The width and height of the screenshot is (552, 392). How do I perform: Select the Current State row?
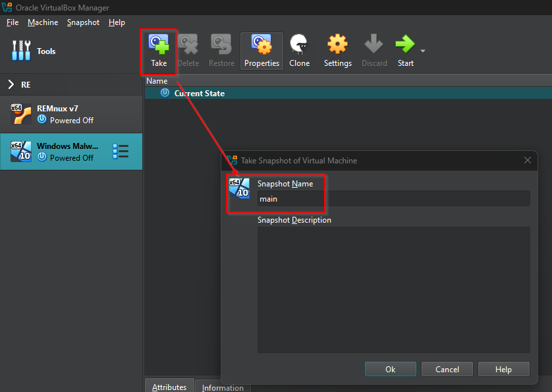[348, 94]
